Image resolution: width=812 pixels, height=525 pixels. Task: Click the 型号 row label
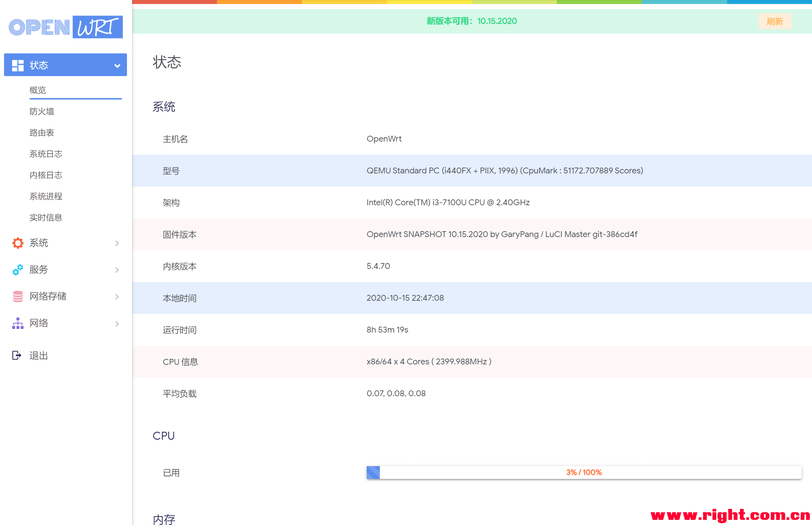(x=171, y=171)
